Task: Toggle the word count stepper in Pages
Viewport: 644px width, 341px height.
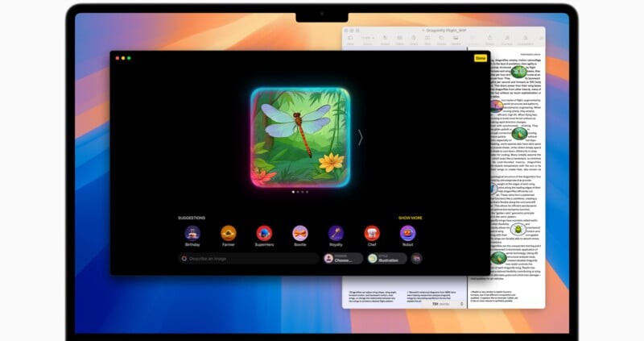Action: [462, 304]
